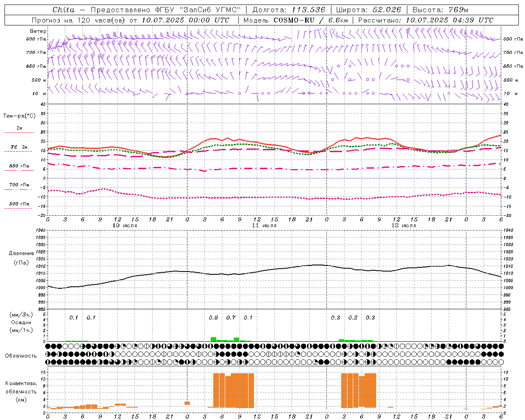Click the red 2м temperature legend line
This screenshot has width=525, height=420.
[x=19, y=132]
